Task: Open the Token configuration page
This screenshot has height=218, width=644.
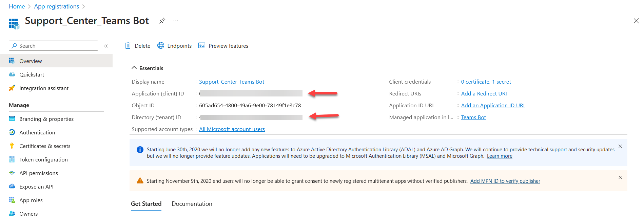Action: (43, 159)
